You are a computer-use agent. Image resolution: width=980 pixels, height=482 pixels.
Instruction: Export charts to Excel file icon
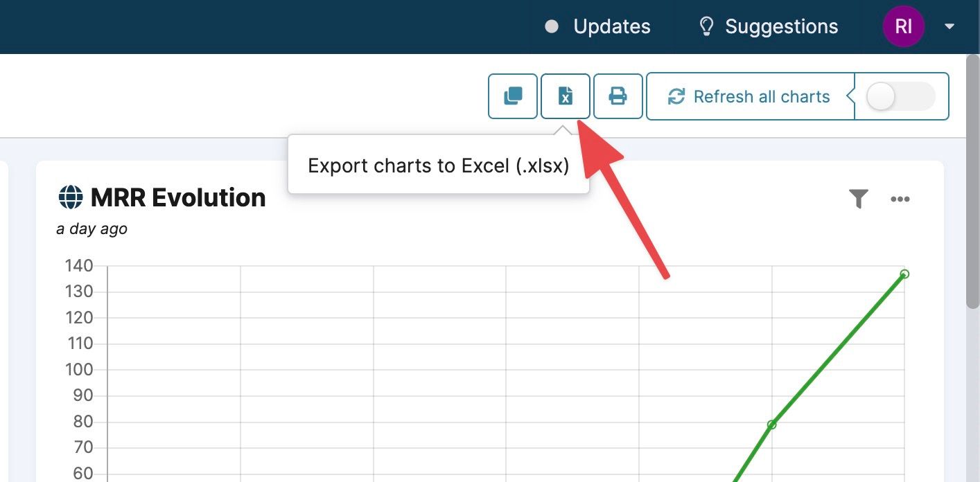pyautogui.click(x=566, y=96)
